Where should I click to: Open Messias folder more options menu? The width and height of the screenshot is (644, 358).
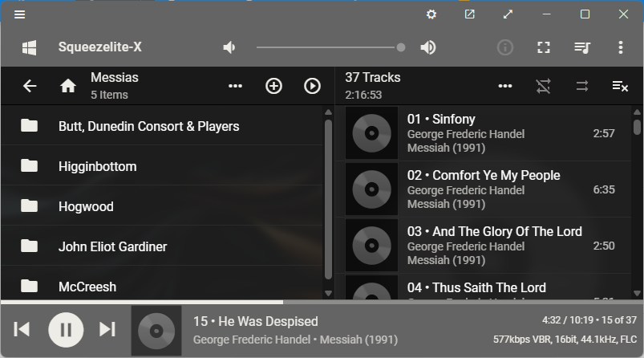tap(235, 86)
